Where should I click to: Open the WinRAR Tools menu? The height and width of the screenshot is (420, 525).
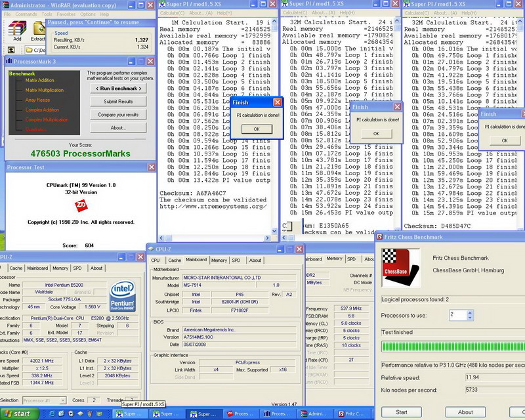pos(47,14)
